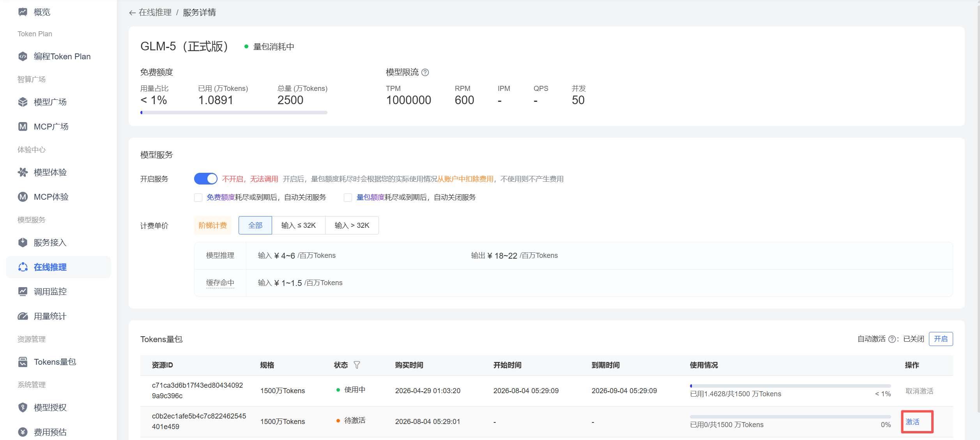Click the help icon next to 模型限流

point(425,73)
